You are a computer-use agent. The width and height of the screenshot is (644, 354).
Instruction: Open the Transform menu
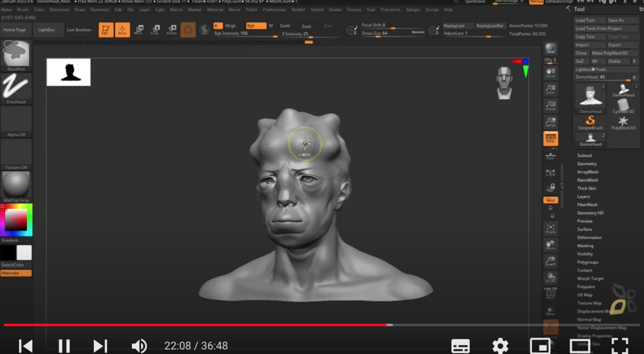point(390,9)
